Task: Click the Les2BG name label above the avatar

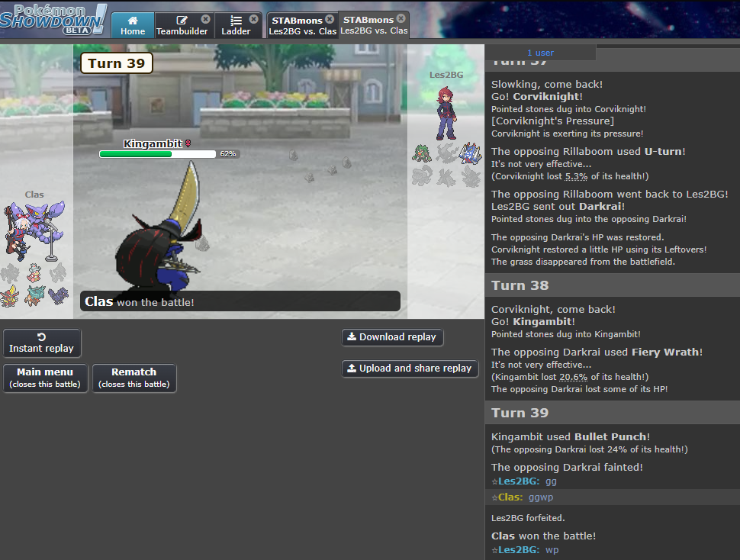Action: coord(446,75)
